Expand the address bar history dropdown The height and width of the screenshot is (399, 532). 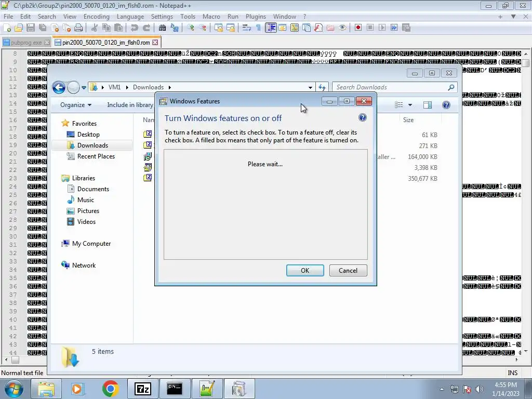coord(310,87)
